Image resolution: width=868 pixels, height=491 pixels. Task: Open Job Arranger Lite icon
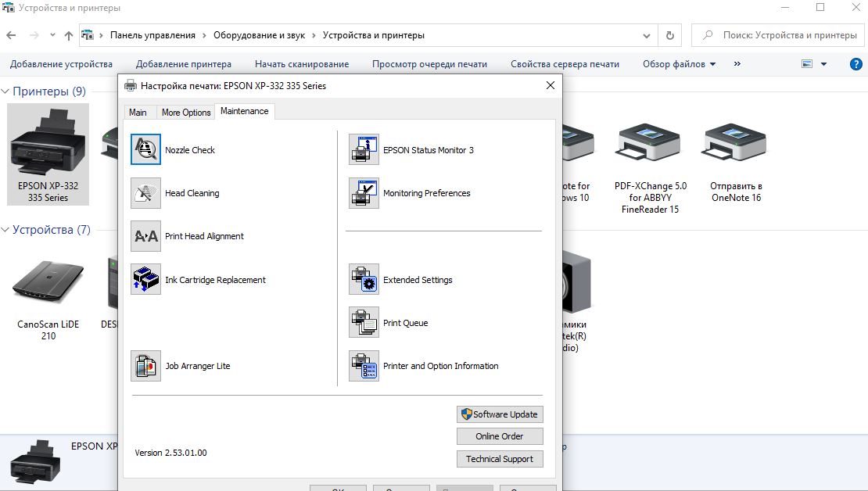[145, 366]
